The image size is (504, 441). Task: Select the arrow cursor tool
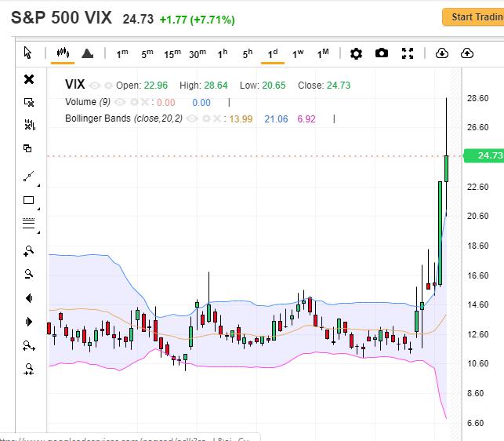(x=28, y=53)
